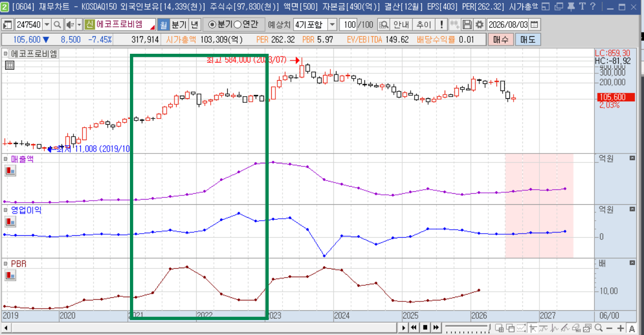Click the 안내 guide button
Image resolution: width=644 pixels, height=335 pixels.
tap(401, 25)
